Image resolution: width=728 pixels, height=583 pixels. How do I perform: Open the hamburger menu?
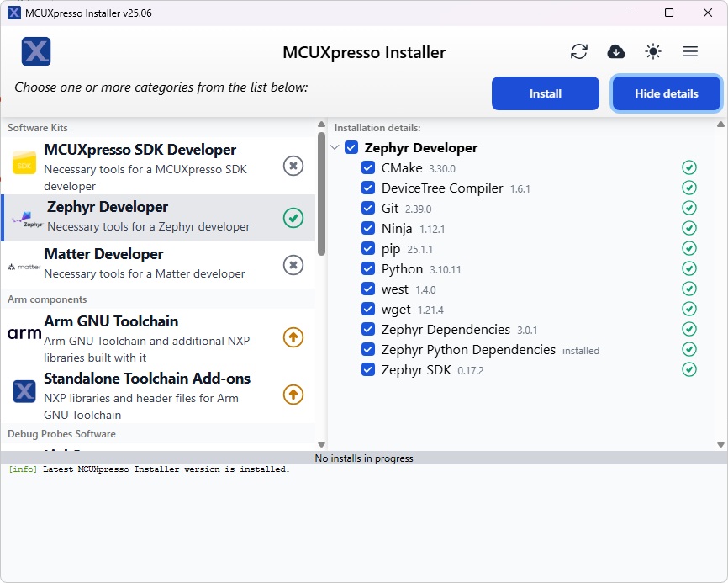[x=690, y=51]
